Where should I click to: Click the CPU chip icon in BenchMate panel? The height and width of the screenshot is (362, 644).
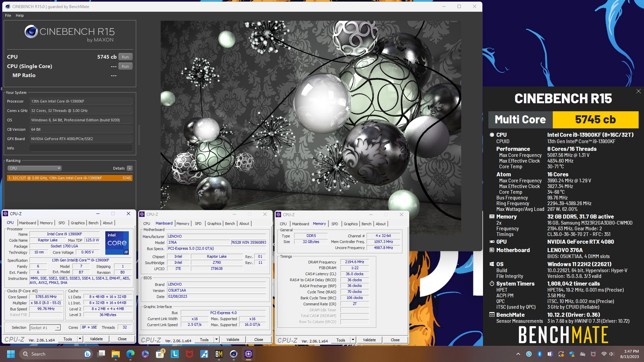(492, 135)
